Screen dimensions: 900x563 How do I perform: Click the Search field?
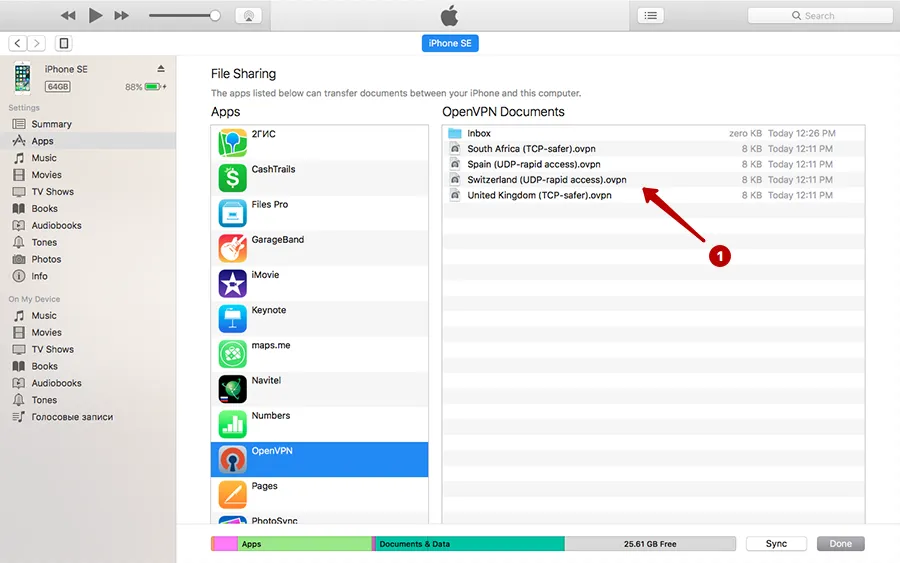820,15
